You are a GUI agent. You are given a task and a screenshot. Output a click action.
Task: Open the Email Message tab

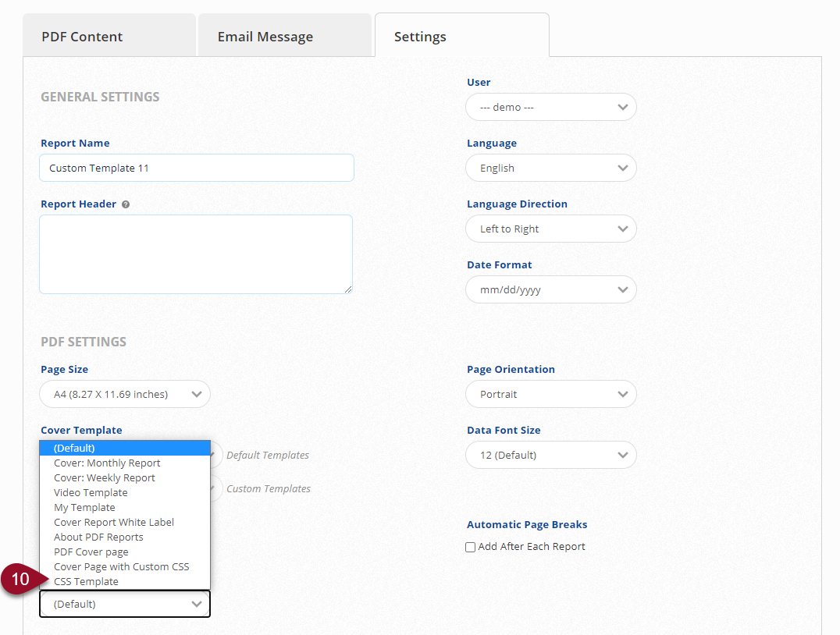265,37
